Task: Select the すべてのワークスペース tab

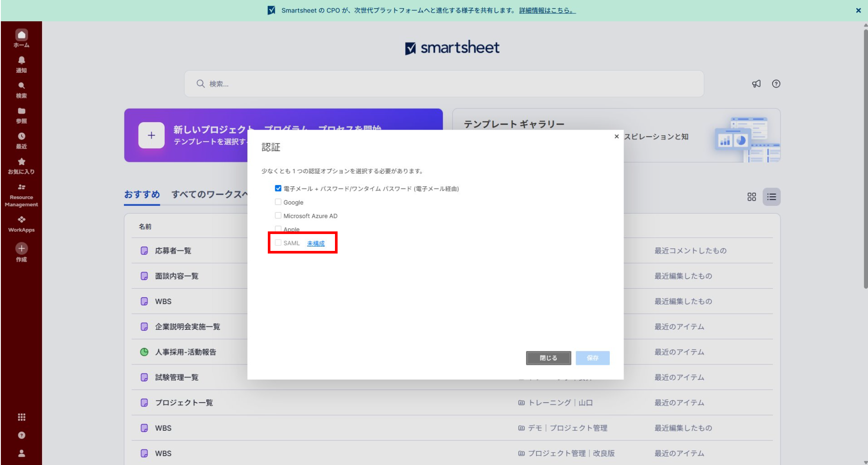Action: click(x=209, y=194)
